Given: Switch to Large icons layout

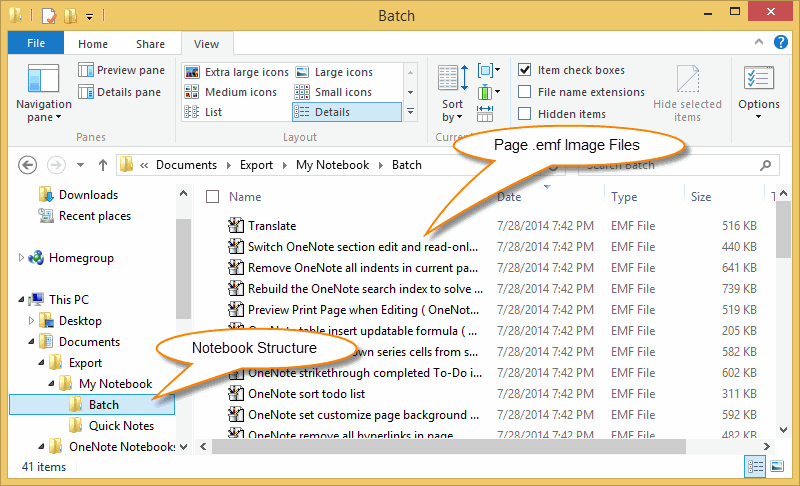Looking at the screenshot, I should [x=335, y=72].
